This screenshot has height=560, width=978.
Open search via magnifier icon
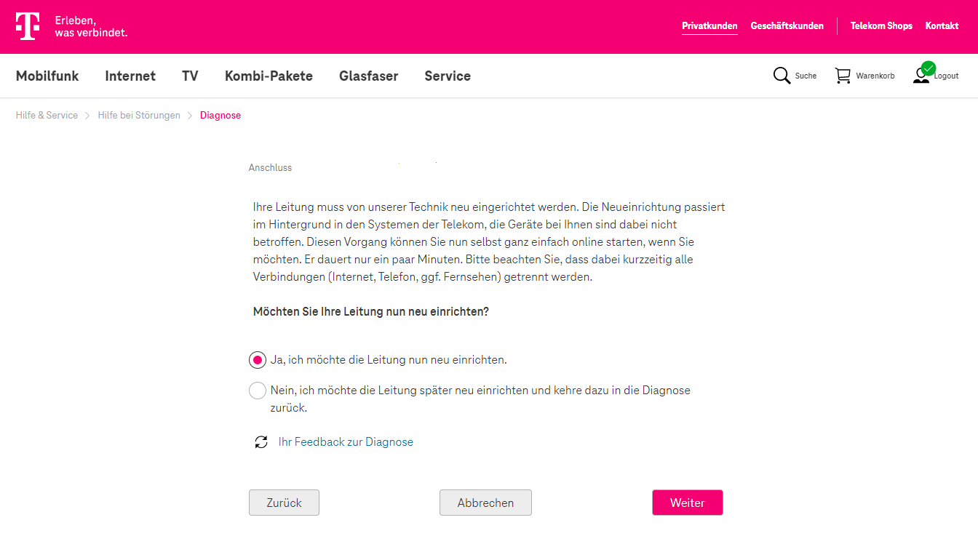[782, 76]
